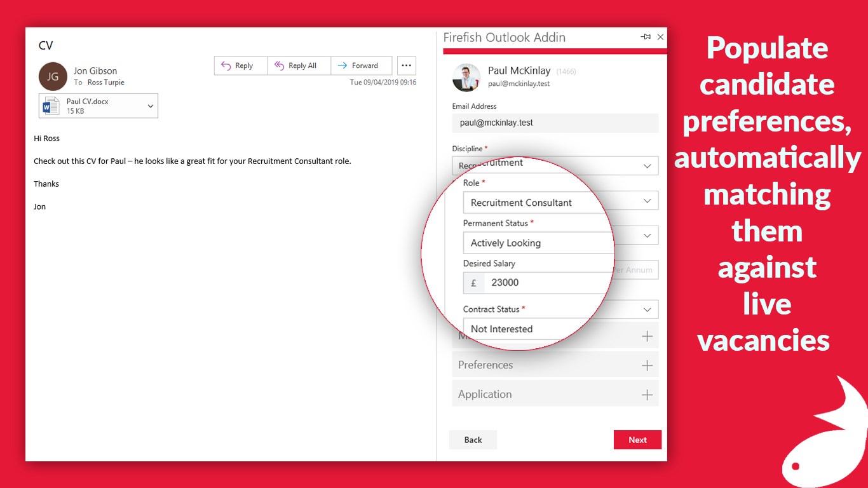Expand the Preferences section
868x488 pixels.
[647, 364]
